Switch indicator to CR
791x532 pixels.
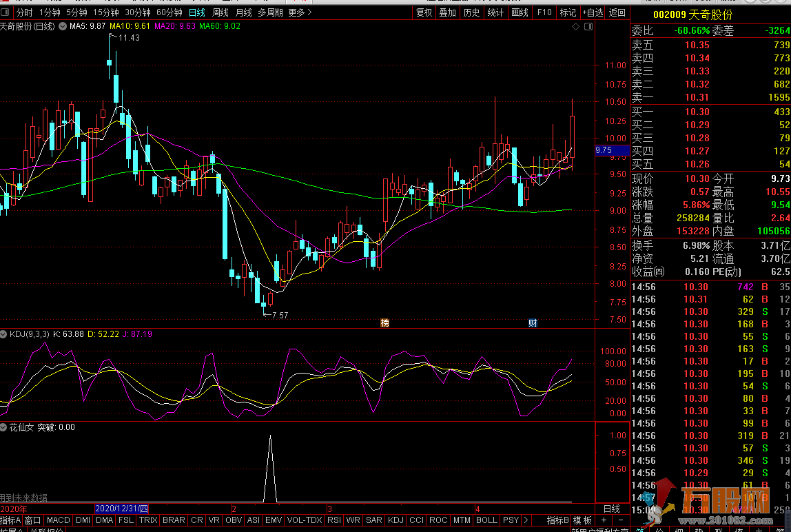[x=197, y=520]
